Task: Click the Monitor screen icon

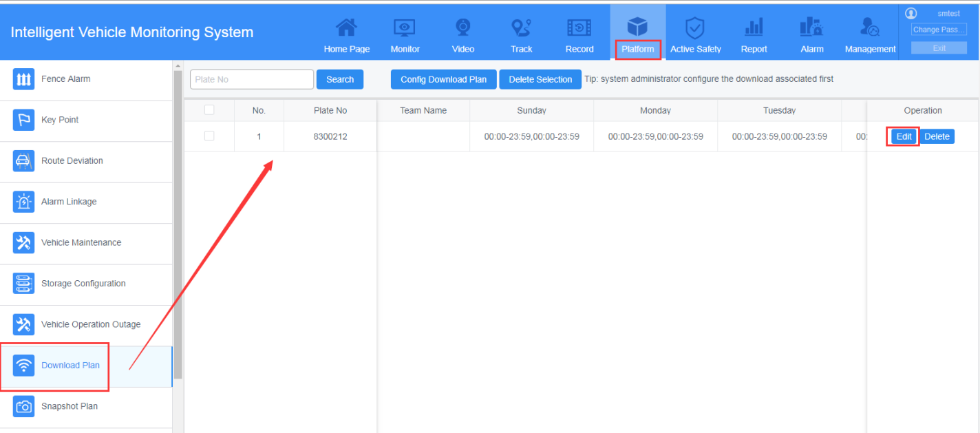Action: [x=405, y=28]
